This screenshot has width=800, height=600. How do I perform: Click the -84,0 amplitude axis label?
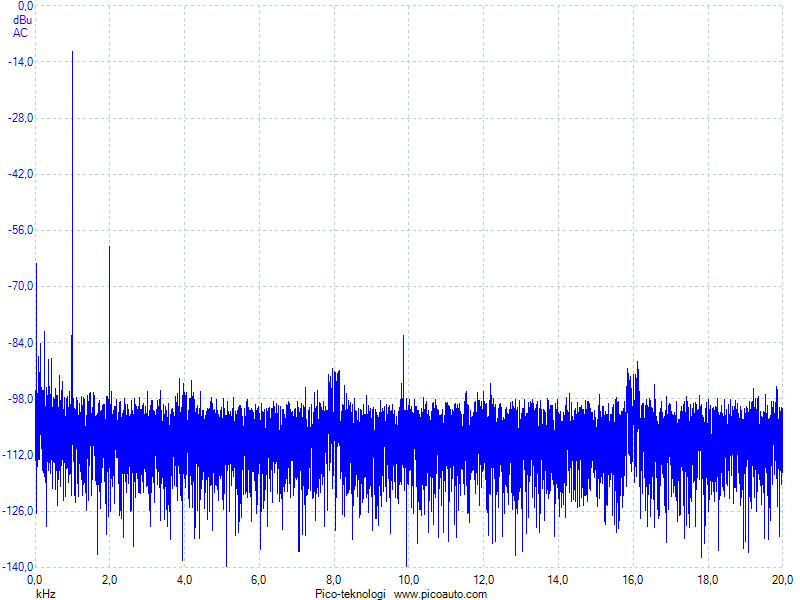pyautogui.click(x=21, y=342)
